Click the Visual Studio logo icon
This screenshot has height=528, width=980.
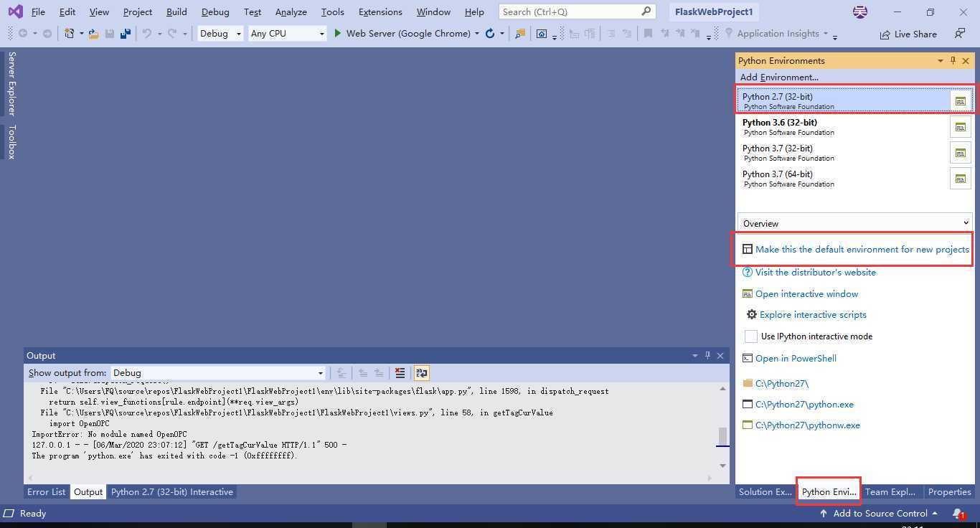coord(15,11)
